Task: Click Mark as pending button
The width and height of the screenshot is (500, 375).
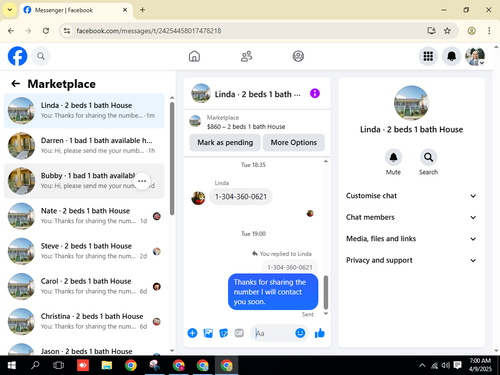Action: pos(225,143)
